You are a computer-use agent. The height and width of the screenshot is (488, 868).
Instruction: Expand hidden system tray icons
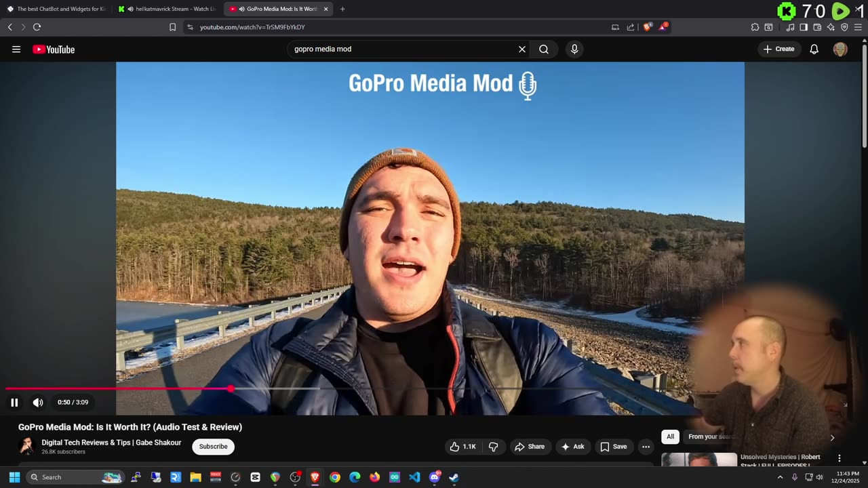[780, 477]
